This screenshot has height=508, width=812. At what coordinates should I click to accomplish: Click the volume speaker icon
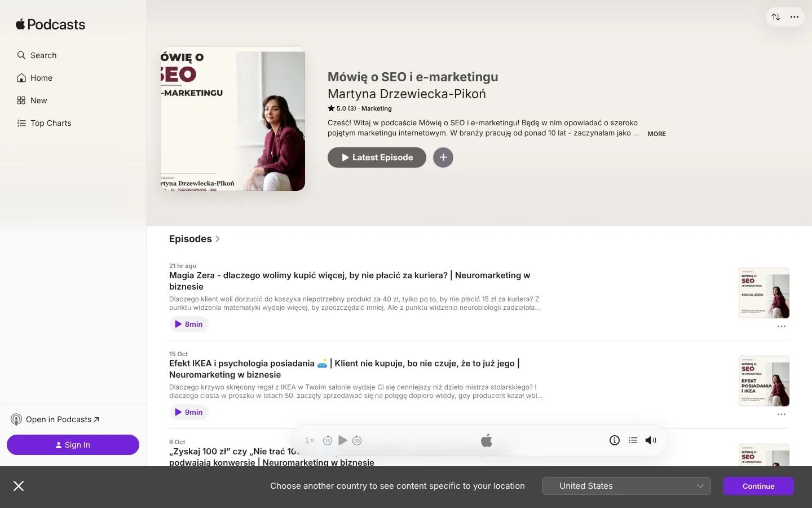click(651, 440)
